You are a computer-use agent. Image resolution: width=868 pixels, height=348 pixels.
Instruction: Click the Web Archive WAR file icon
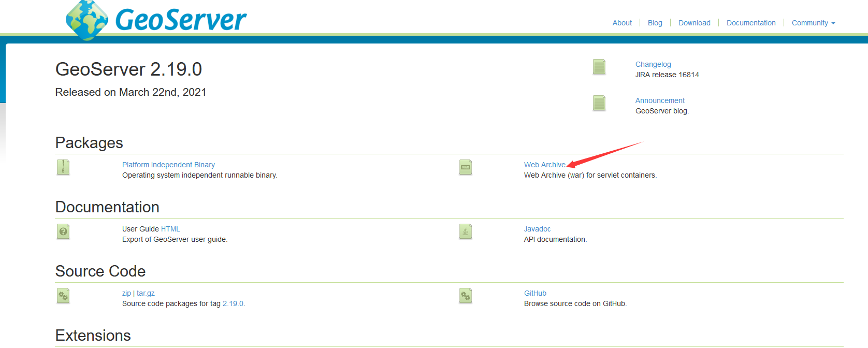466,167
